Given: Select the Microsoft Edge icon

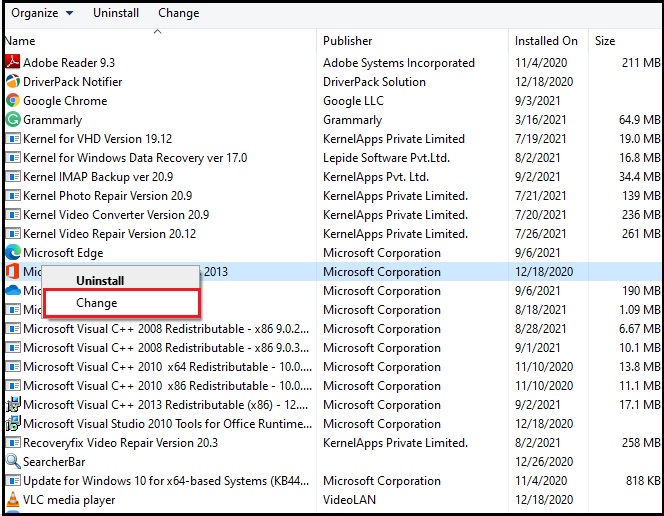Looking at the screenshot, I should (13, 253).
